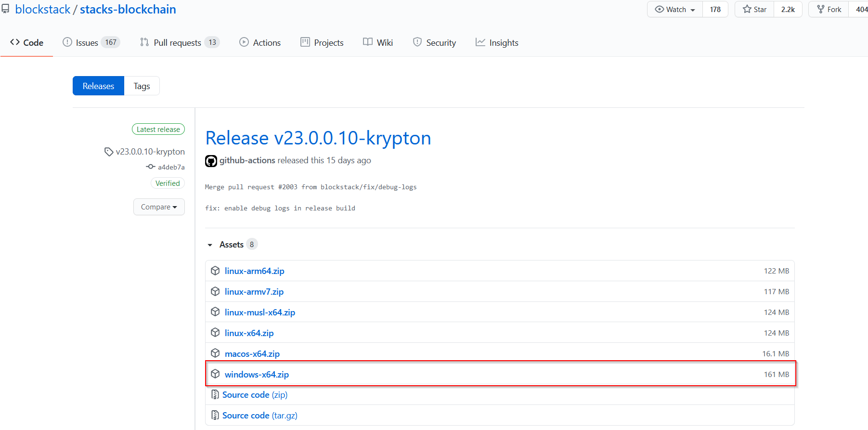Click the tag icon beside v23.0.0.10-krypton
Screen dimensions: 868x430
coord(109,152)
